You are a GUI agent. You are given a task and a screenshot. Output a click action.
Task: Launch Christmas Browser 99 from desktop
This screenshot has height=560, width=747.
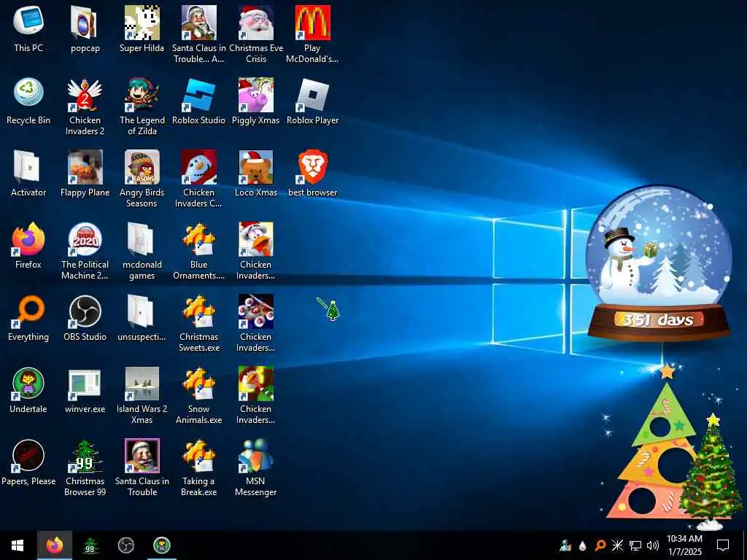[85, 467]
